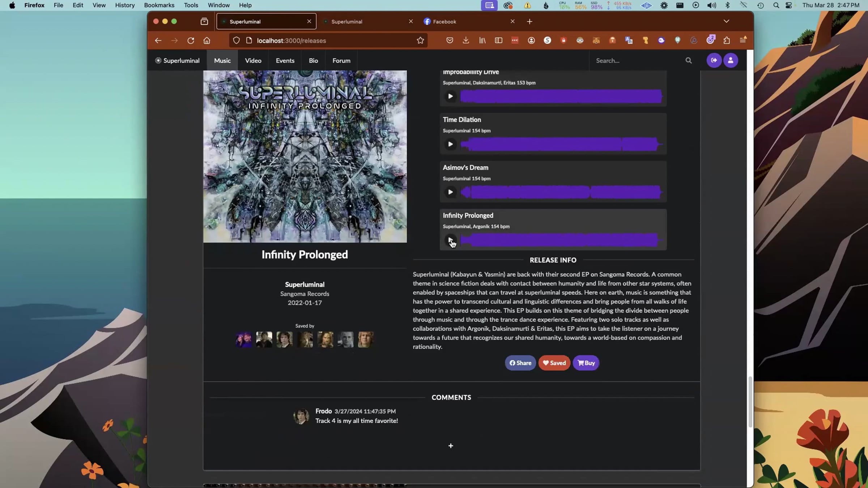Click the purple Buy button
The image size is (868, 488).
tap(586, 363)
